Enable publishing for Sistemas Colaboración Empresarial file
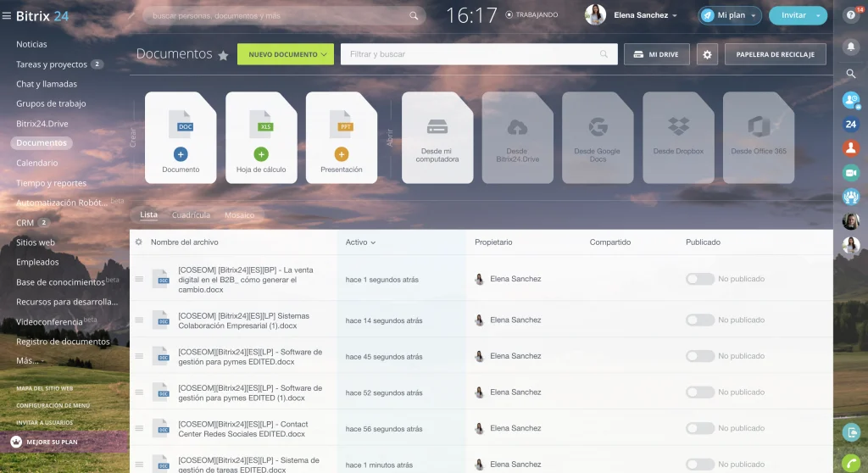Image resolution: width=868 pixels, height=473 pixels. tap(699, 320)
